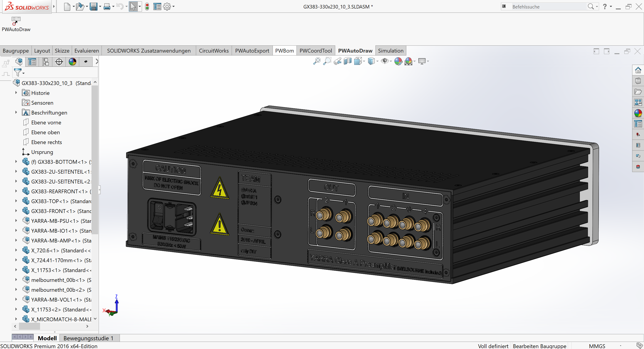This screenshot has width=644, height=349.
Task: Expand the YARRA-MB-PSU<1> component node
Action: click(x=16, y=221)
